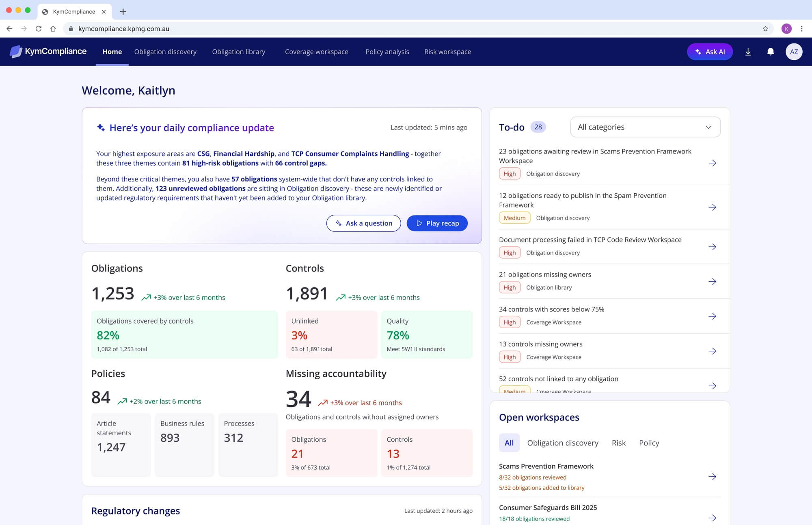Open the AZ user avatar menu
Image resolution: width=812 pixels, height=525 pixels.
794,52
